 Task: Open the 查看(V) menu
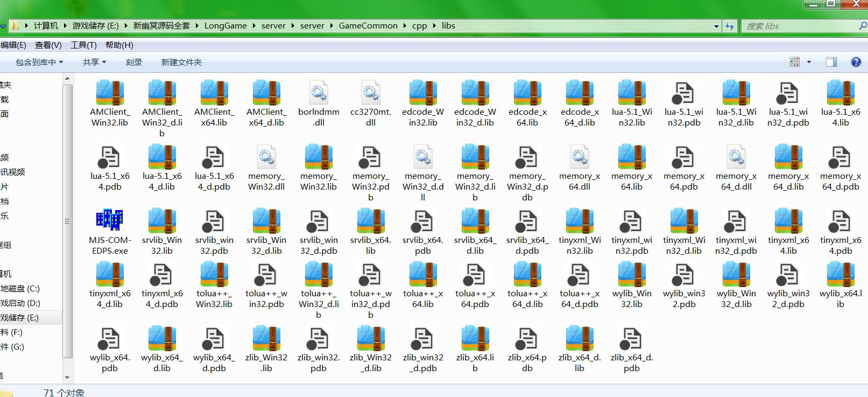click(x=48, y=45)
